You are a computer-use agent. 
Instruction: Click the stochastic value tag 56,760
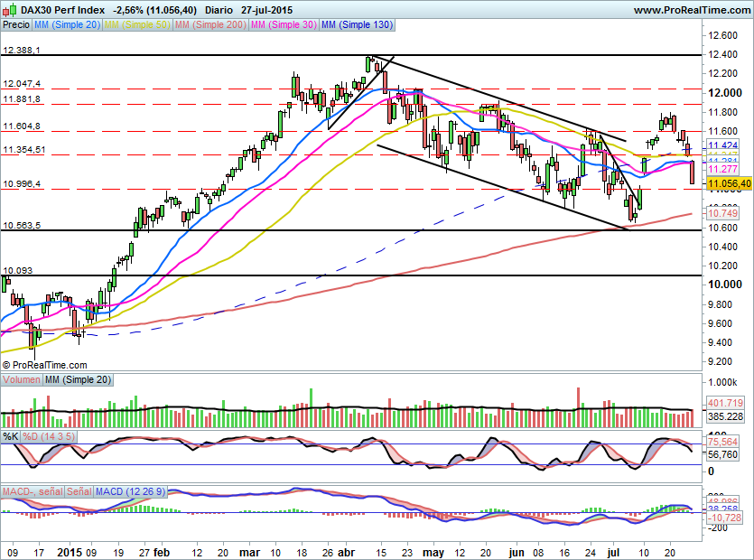tap(722, 454)
